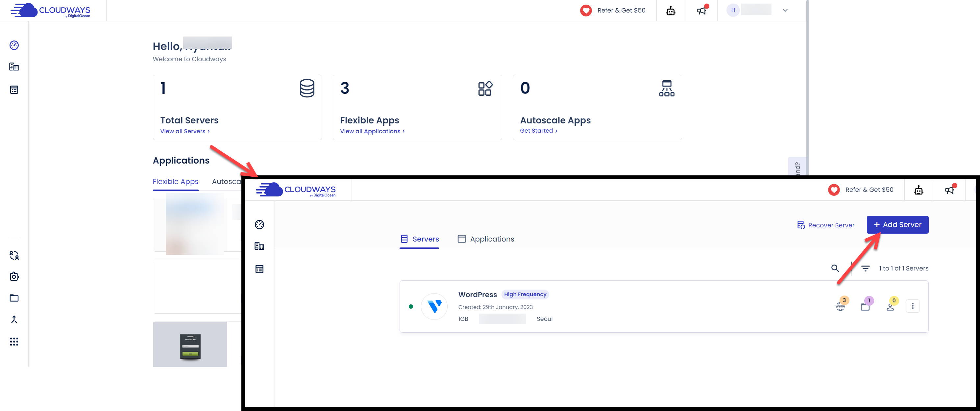The image size is (980, 411).
Task: Open three-dot menu on WordPress server
Action: coord(912,306)
